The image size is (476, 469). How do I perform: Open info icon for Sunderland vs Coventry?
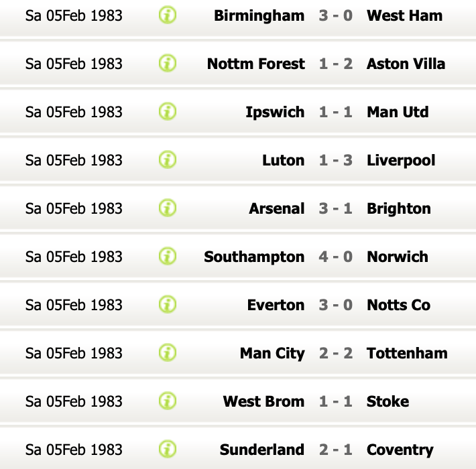[168, 449]
